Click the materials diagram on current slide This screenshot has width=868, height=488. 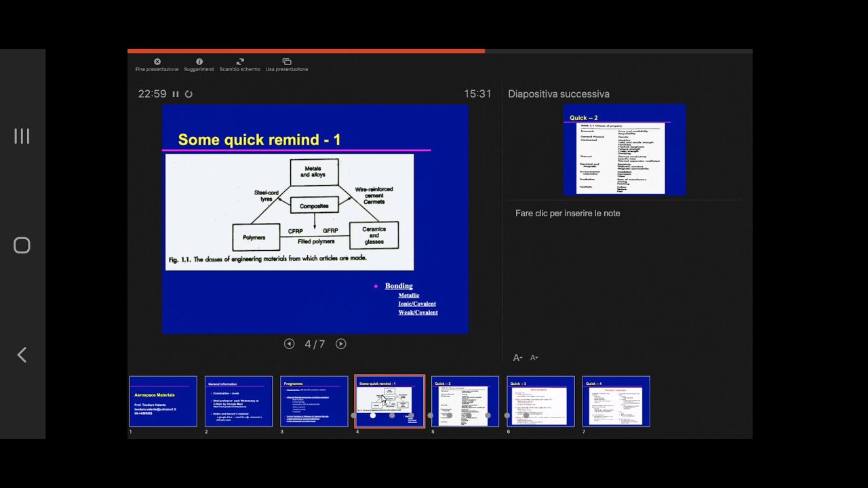290,212
